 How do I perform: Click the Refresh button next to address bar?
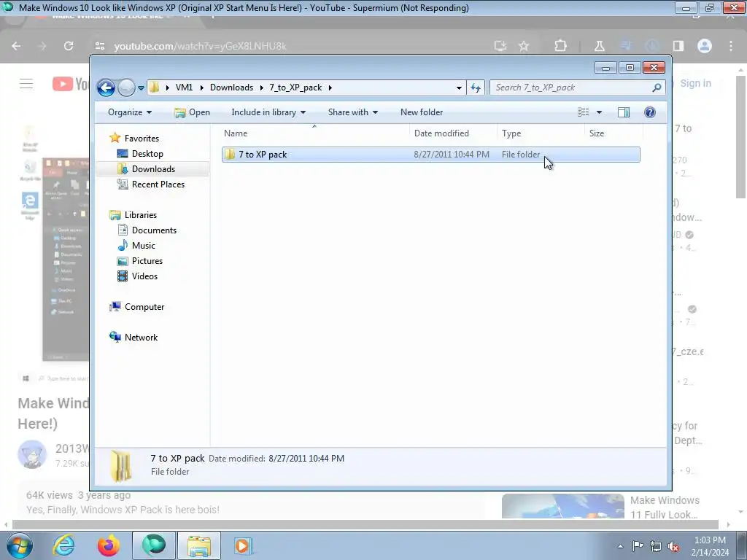click(476, 87)
